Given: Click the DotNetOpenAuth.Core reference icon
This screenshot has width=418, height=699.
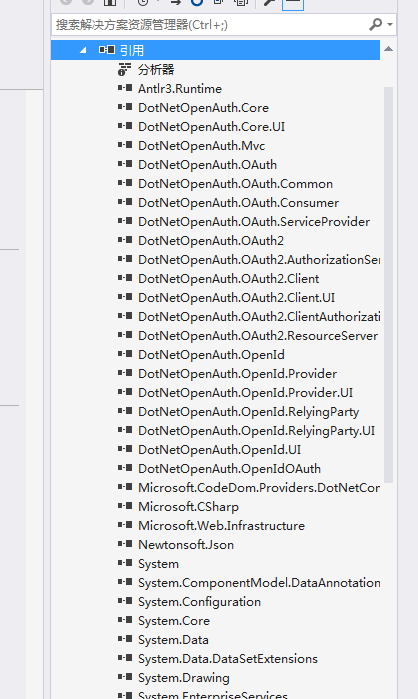Looking at the screenshot, I should [125, 107].
